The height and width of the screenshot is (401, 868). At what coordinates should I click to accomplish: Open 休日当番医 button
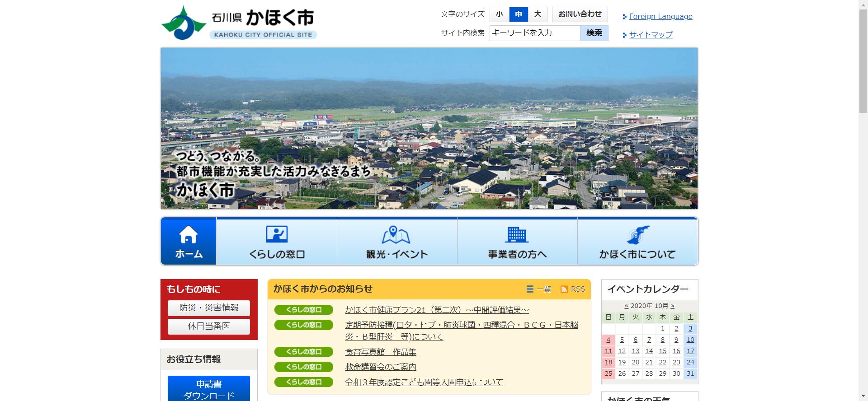(209, 326)
